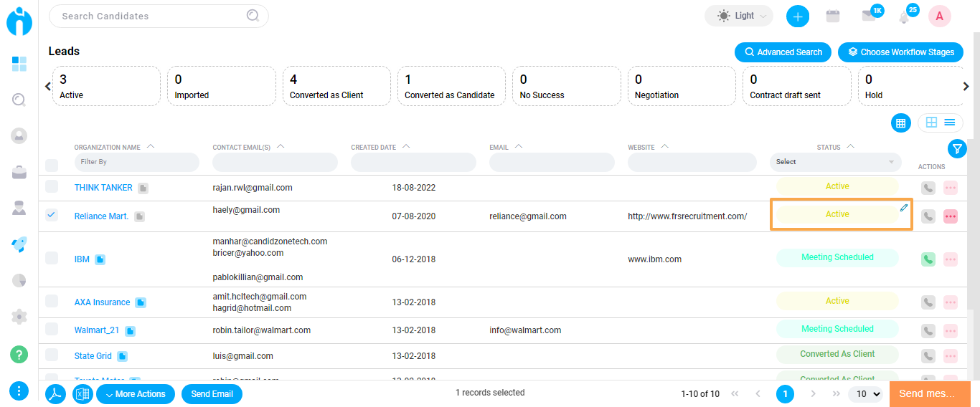980x407 pixels.
Task: Open the dashboard grid icon in sidebar
Action: pyautogui.click(x=19, y=64)
